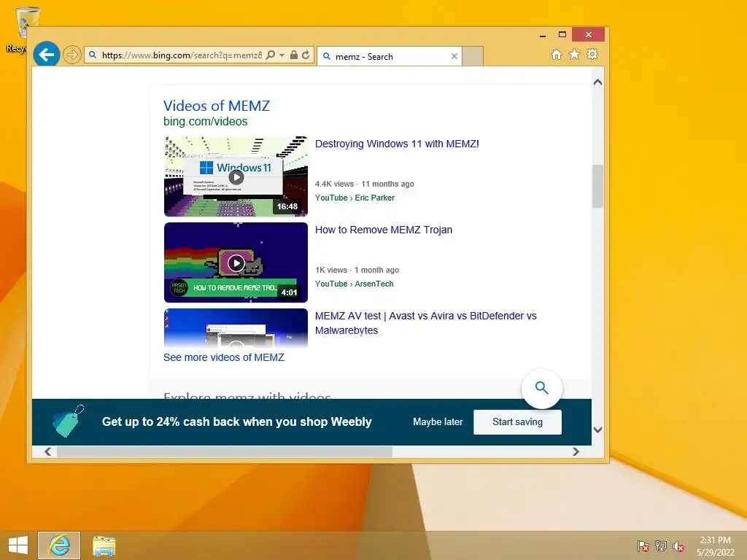747x560 pixels.
Task: Open Favorites star icon
Action: pos(575,54)
